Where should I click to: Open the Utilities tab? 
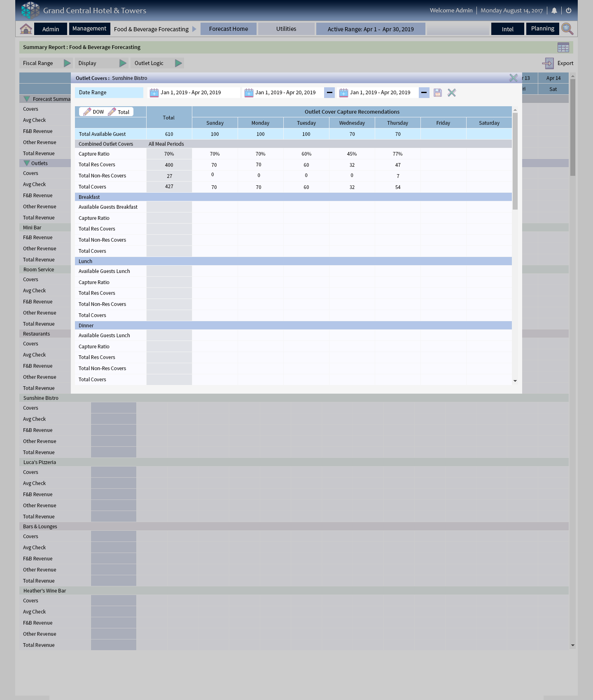coord(286,29)
